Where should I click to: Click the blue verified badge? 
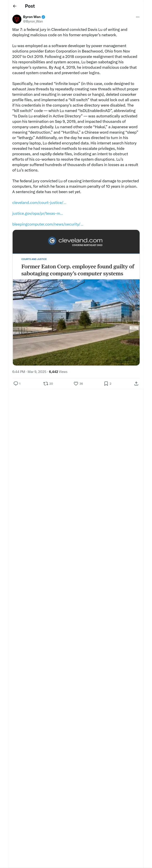[43, 17]
